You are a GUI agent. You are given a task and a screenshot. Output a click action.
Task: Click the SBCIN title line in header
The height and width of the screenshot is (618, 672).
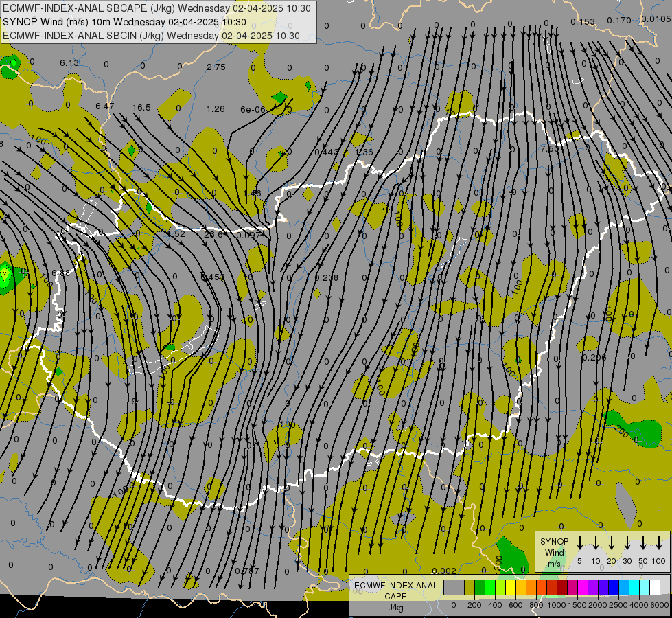click(151, 36)
